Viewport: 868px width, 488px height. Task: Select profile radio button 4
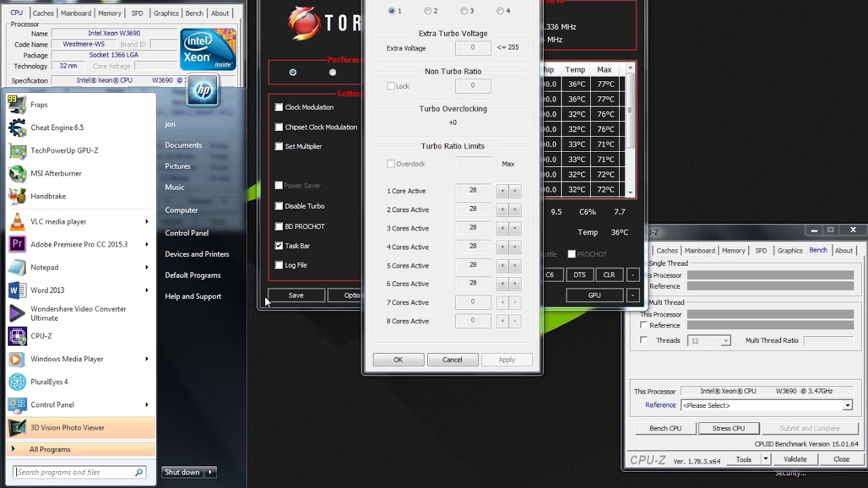coord(500,11)
